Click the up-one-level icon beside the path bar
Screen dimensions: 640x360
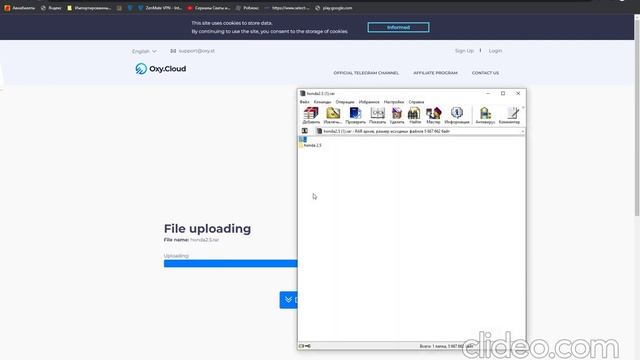coord(304,131)
